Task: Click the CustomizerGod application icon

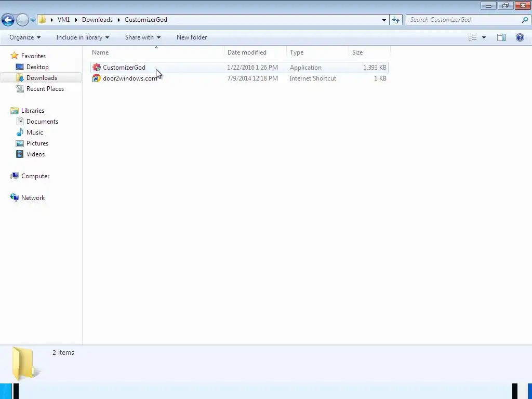Action: (97, 67)
